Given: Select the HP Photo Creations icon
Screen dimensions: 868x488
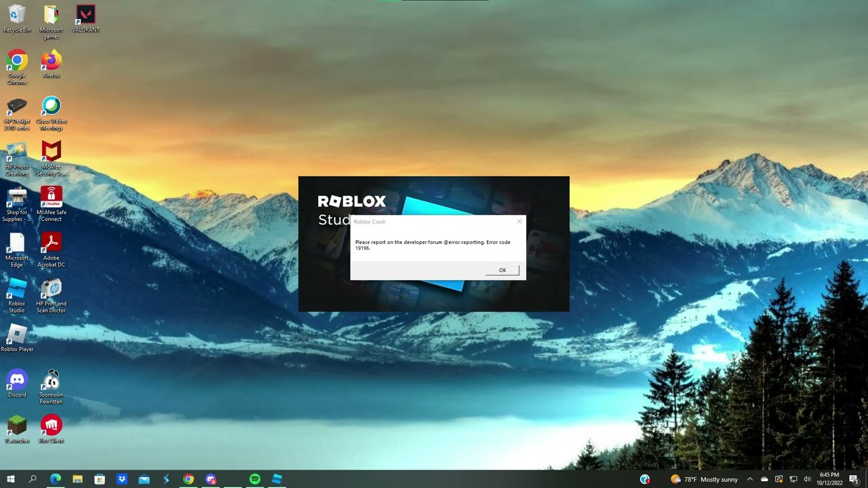Looking at the screenshot, I should pos(17,159).
